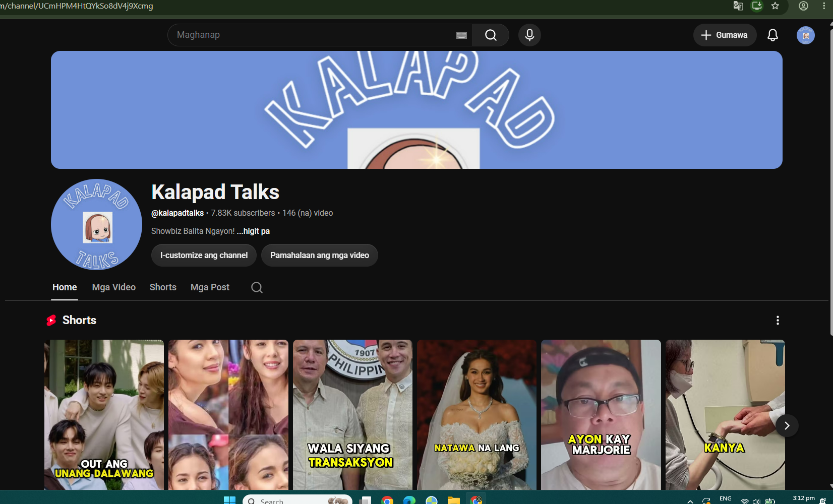Click the 'Kalapad Talks' channel title
The width and height of the screenshot is (833, 504).
215,192
